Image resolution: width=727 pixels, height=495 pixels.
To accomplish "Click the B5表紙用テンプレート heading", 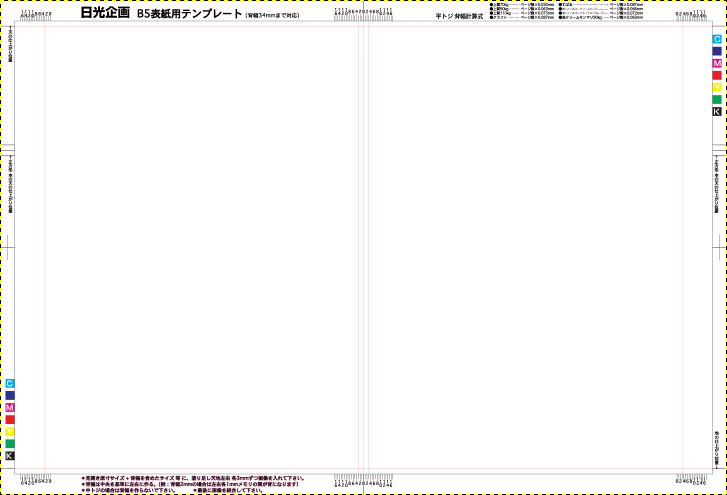I will click(x=190, y=14).
